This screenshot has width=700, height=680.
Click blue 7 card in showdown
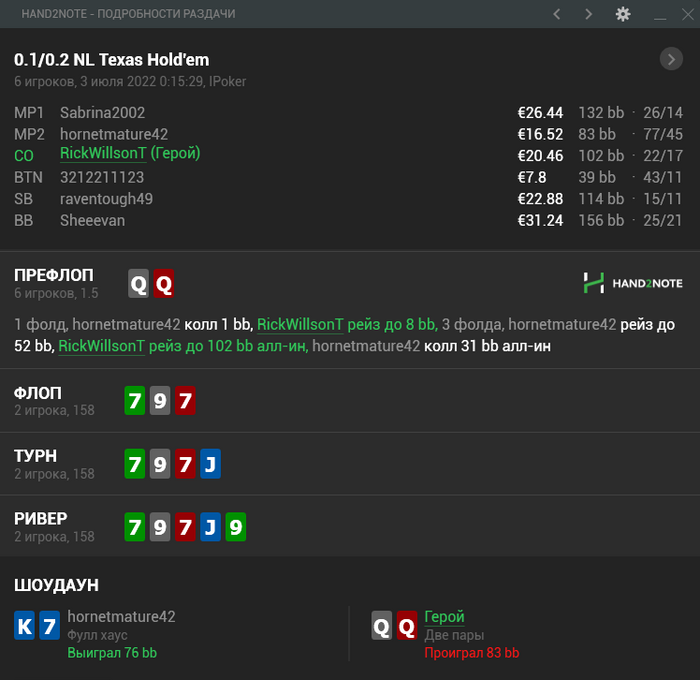50,626
